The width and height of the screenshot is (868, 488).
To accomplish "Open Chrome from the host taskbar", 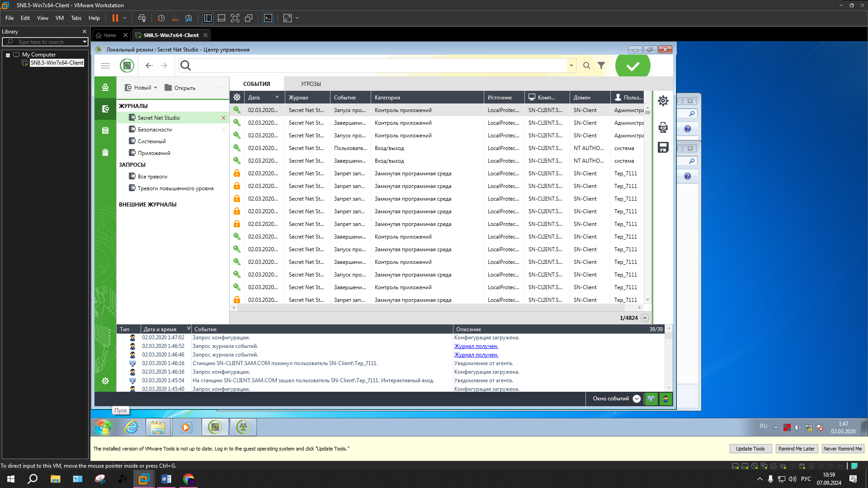I will 189,479.
